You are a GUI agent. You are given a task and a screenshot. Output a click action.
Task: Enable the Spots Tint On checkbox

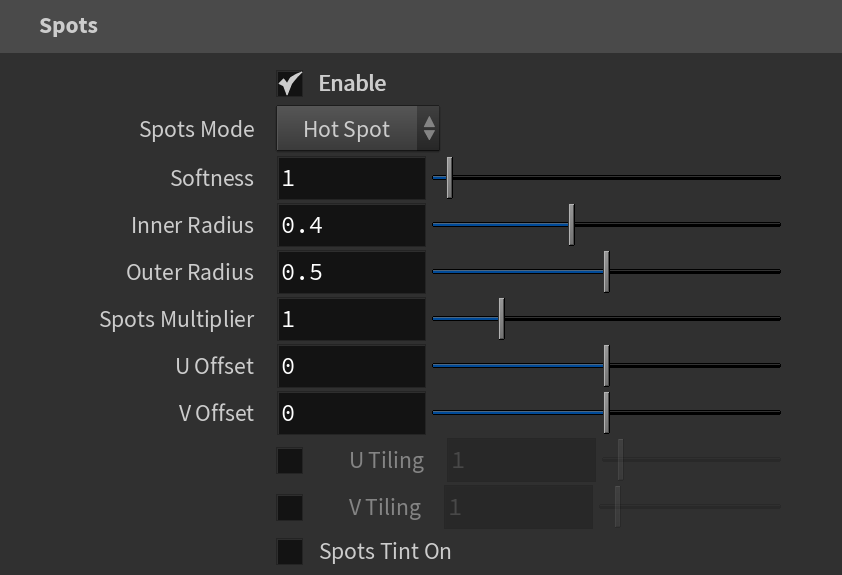pyautogui.click(x=290, y=552)
